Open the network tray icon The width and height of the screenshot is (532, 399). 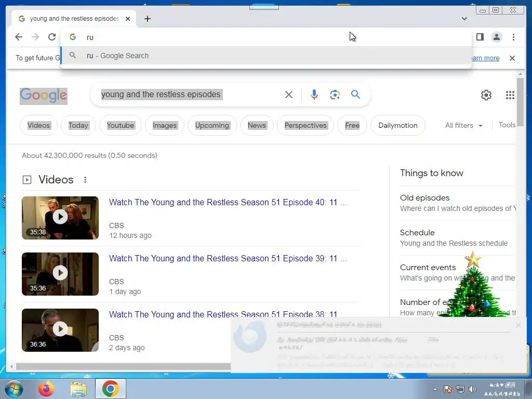pos(460,389)
